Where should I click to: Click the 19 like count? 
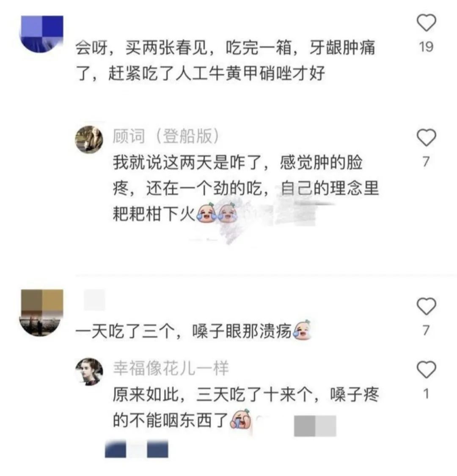(x=426, y=47)
